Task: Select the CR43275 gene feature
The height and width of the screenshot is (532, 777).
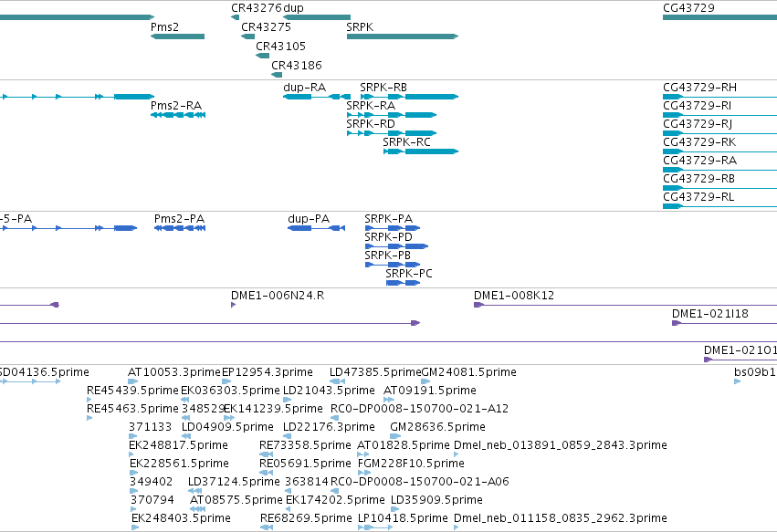Action: (247, 37)
